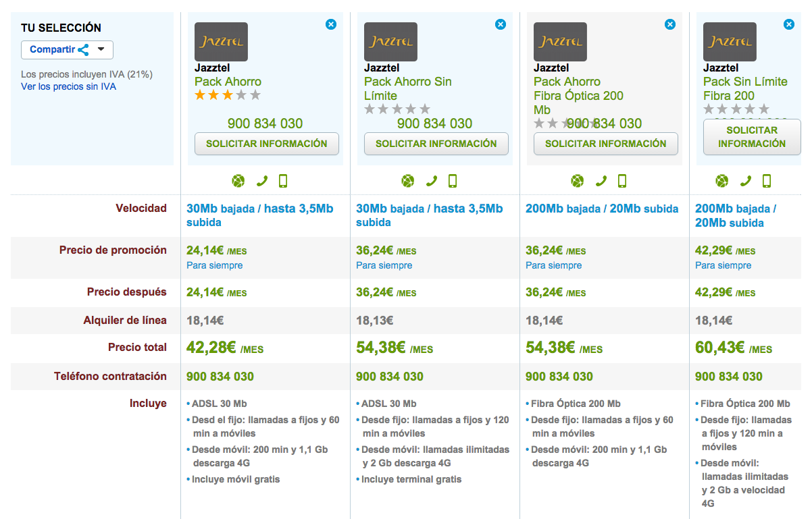The height and width of the screenshot is (519, 812).
Task: Click the Teléfono contratación row label
Action: tap(110, 376)
